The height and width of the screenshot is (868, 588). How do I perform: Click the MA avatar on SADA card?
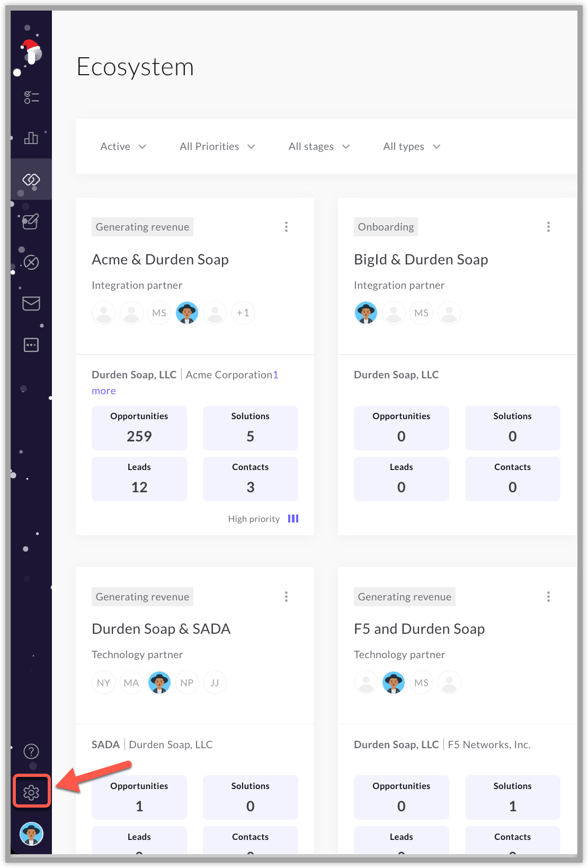pyautogui.click(x=131, y=683)
